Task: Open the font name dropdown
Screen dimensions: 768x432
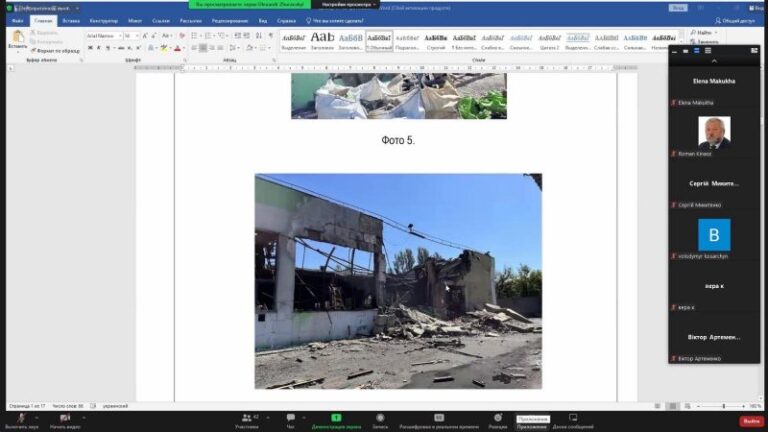Action: click(118, 35)
